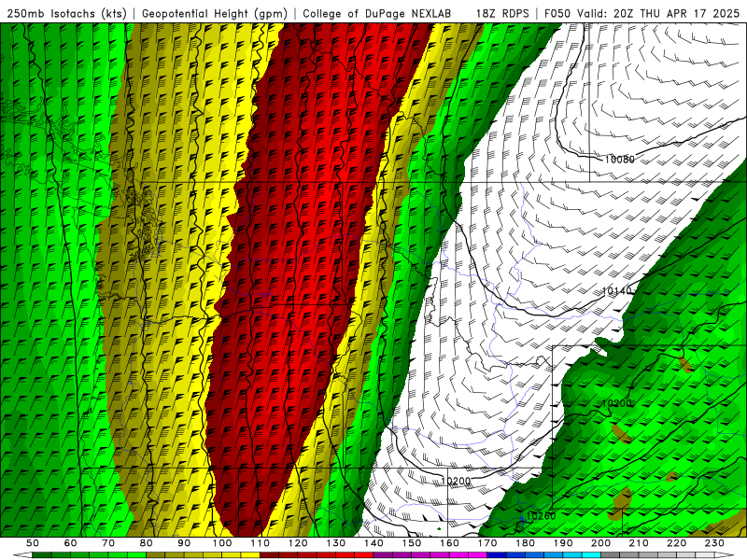Click the 140 value on color scale

373,543
